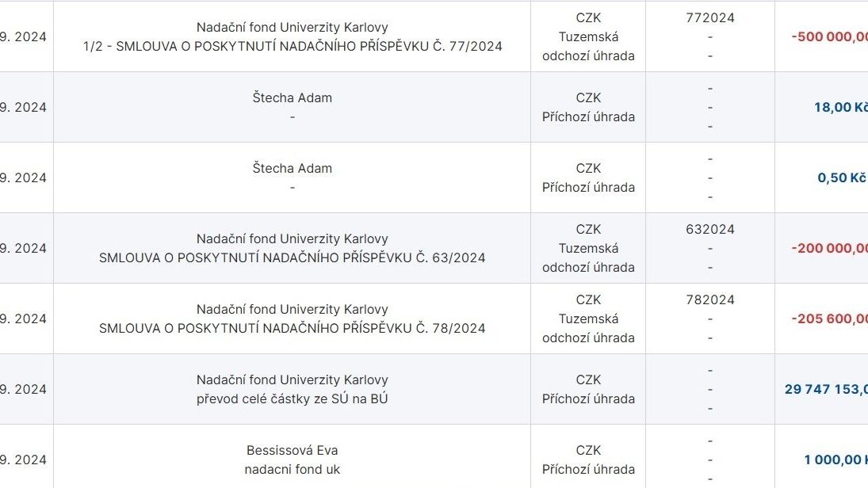This screenshot has height=488, width=868.
Task: Click variable symbol 772024
Action: 710,17
